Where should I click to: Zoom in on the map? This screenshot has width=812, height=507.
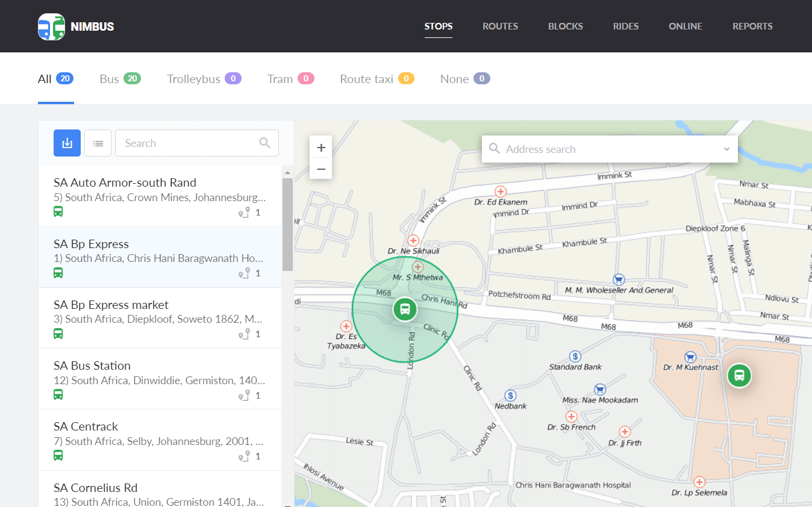click(321, 148)
